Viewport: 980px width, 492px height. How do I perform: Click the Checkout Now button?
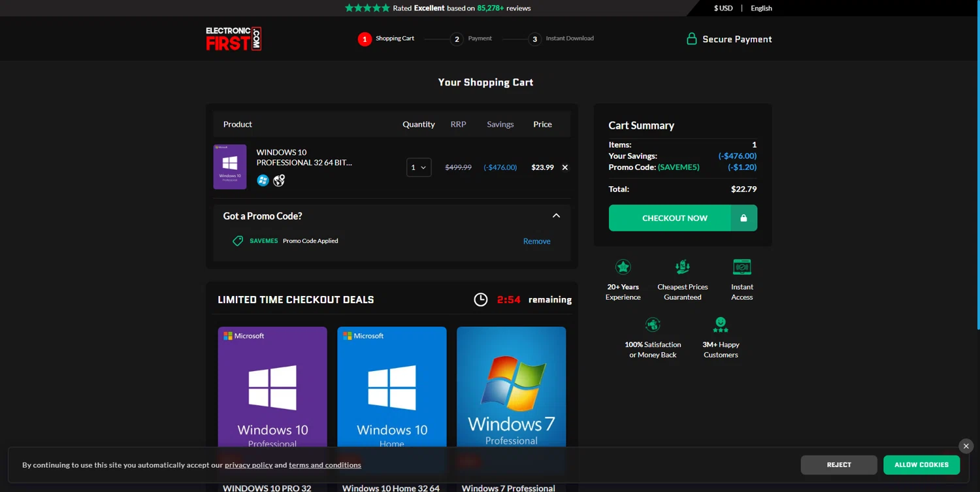point(683,218)
